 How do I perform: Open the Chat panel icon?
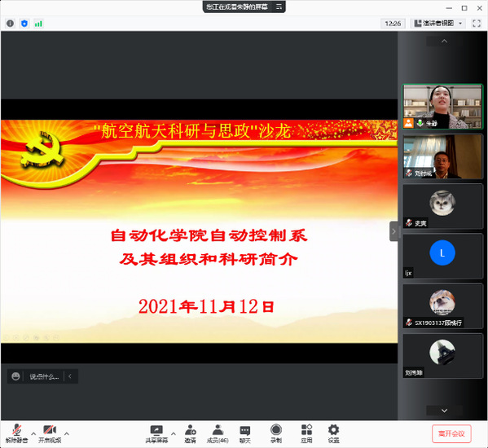[x=245, y=434]
